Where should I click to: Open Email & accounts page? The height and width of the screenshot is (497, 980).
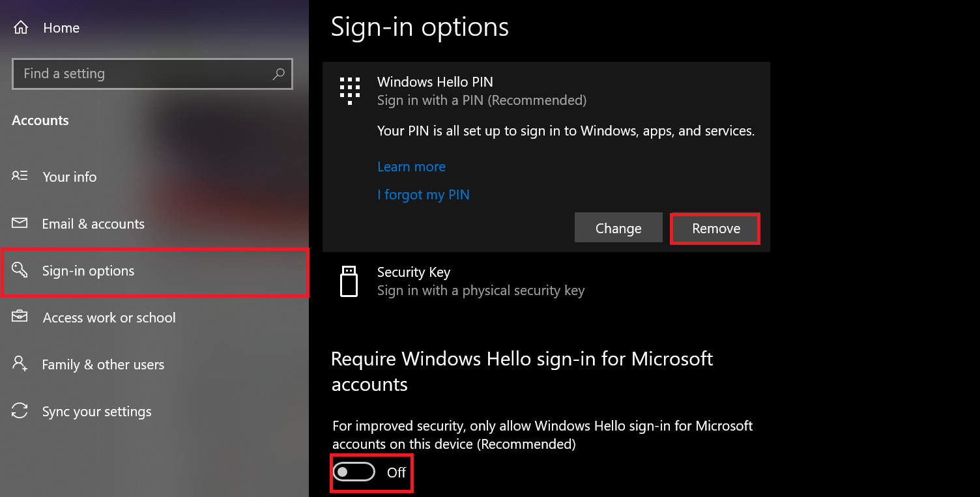click(x=154, y=223)
